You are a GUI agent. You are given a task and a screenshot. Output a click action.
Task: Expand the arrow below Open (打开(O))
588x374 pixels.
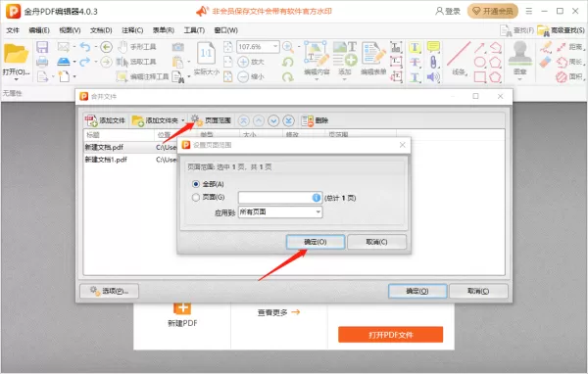coord(16,79)
